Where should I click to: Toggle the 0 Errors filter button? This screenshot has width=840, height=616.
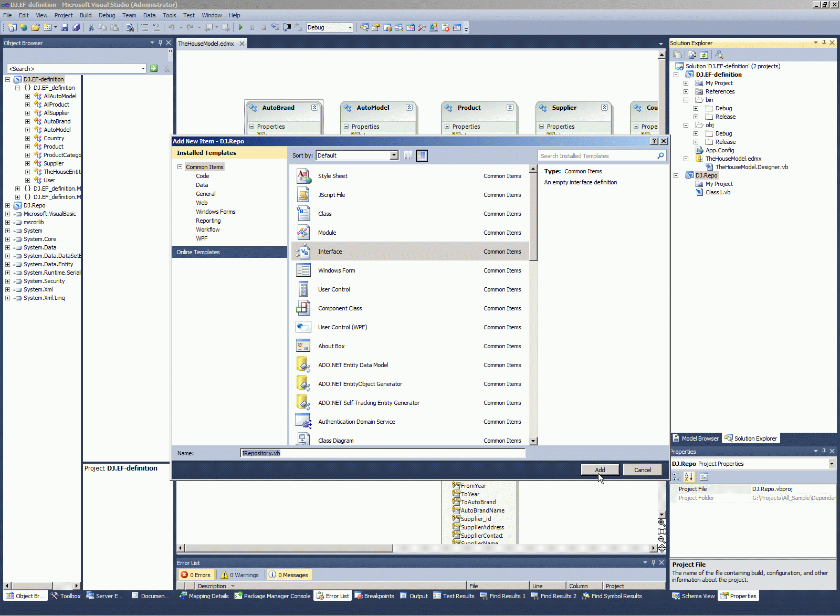[x=195, y=575]
